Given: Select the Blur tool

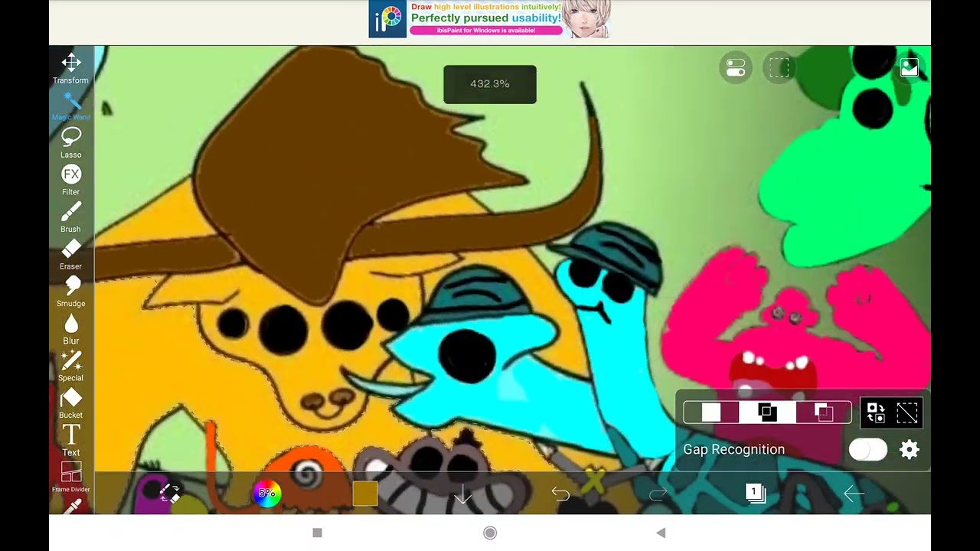Looking at the screenshot, I should (x=71, y=329).
